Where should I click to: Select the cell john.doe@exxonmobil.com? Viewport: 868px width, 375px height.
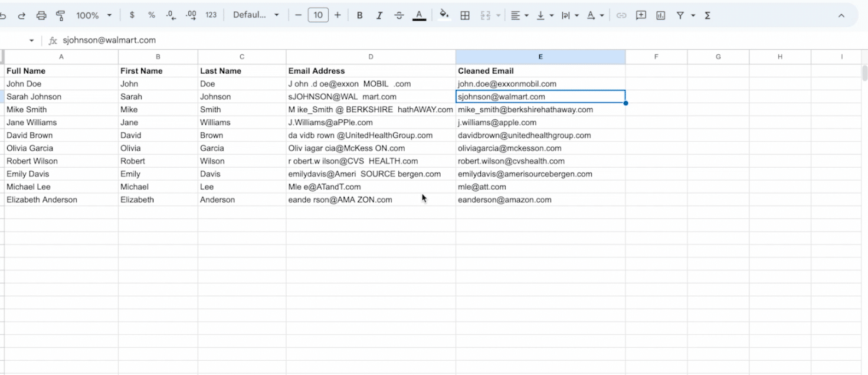point(541,84)
